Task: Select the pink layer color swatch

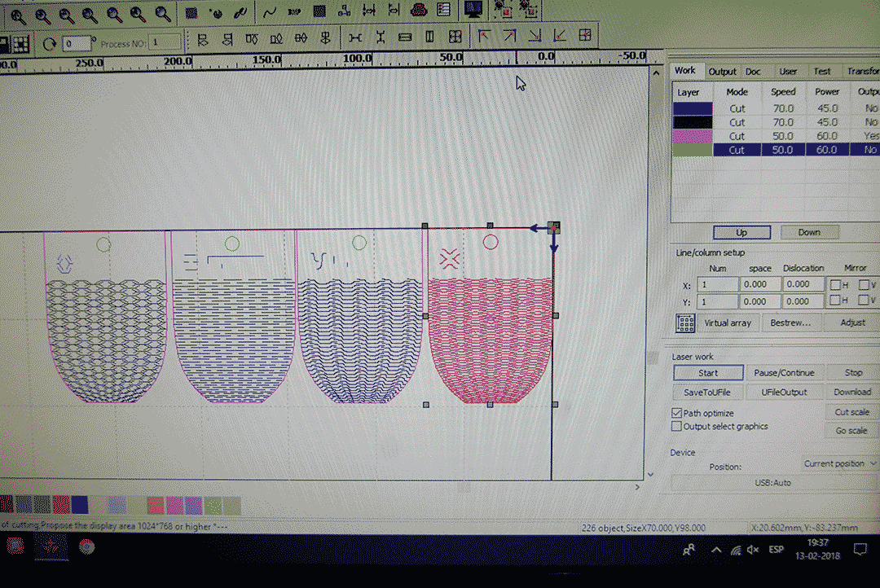Action: [692, 136]
